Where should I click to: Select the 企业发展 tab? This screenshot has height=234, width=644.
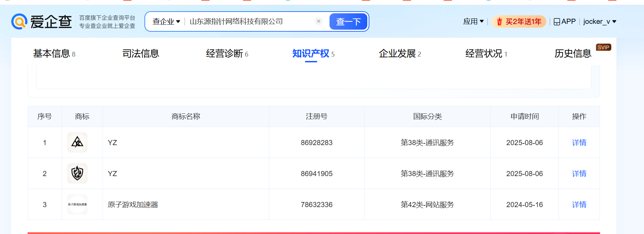(400, 53)
